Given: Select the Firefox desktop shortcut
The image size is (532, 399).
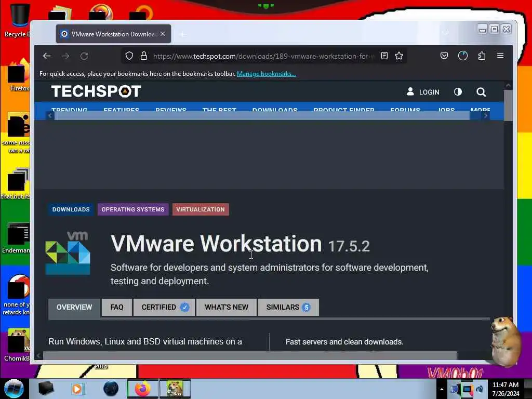Looking at the screenshot, I should coord(19,75).
